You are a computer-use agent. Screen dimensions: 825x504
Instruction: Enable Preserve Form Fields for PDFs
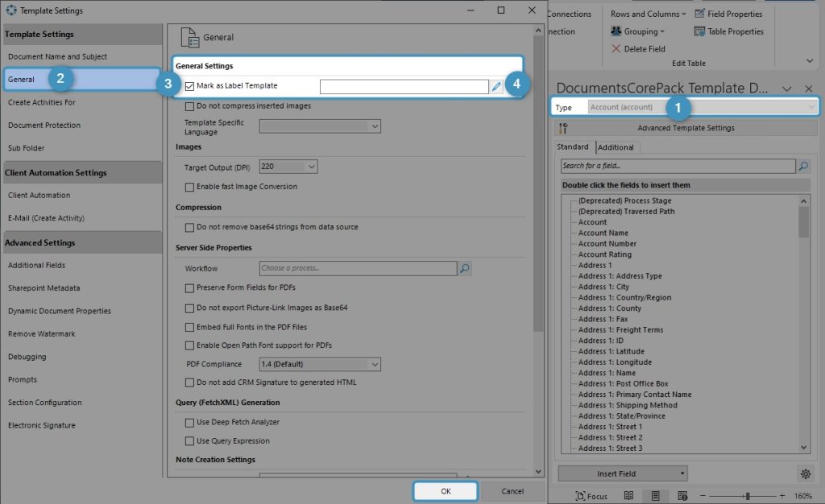click(189, 288)
